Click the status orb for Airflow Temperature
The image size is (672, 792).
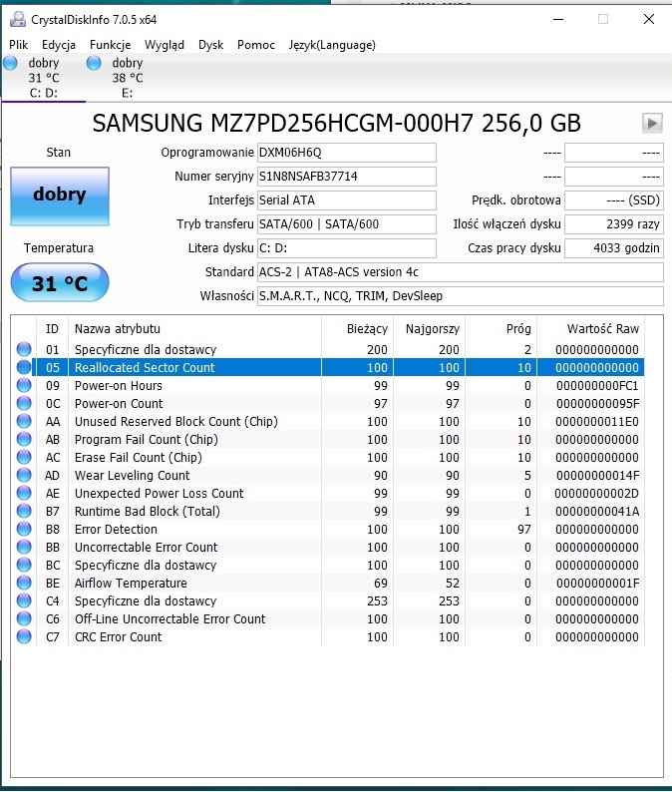click(x=24, y=583)
